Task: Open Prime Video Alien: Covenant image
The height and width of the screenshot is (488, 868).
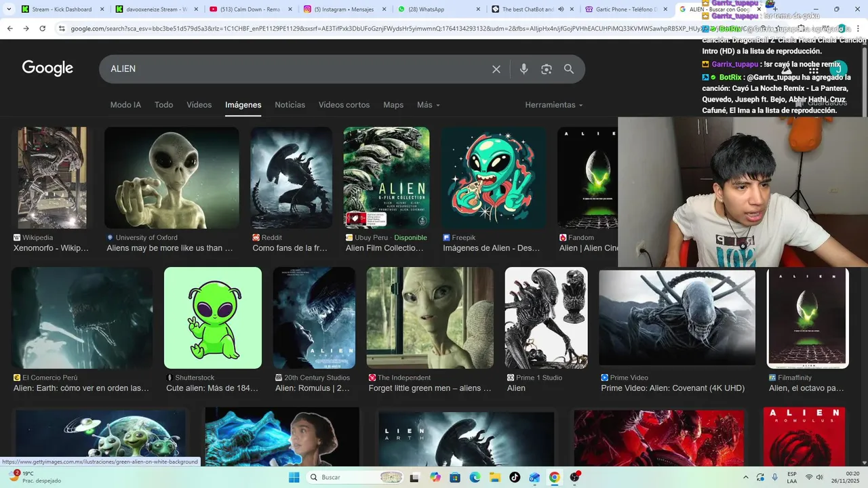Action: point(677,318)
